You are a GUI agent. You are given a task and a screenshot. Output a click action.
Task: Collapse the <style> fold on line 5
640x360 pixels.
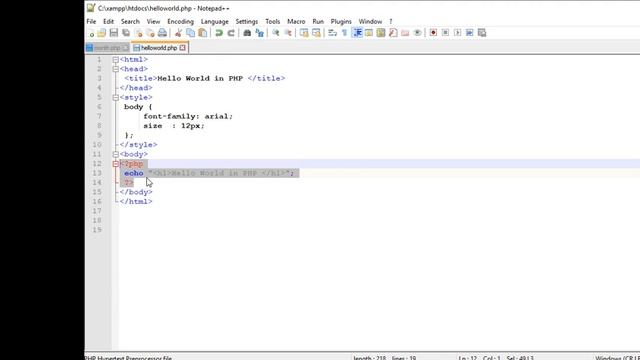pyautogui.click(x=116, y=98)
